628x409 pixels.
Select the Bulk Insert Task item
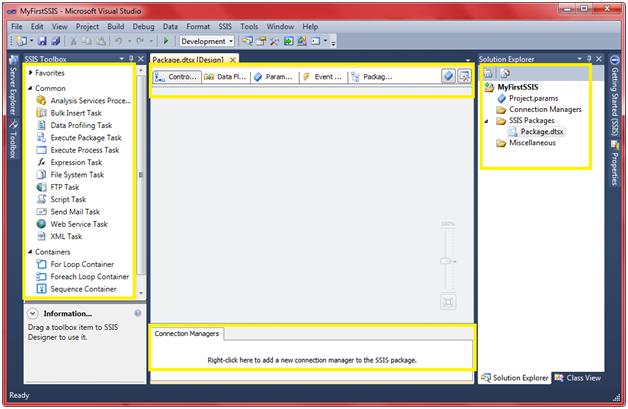pos(69,113)
